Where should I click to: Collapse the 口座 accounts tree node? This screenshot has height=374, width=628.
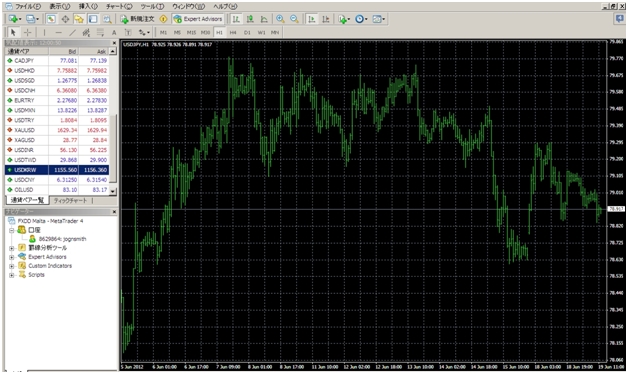click(12, 230)
